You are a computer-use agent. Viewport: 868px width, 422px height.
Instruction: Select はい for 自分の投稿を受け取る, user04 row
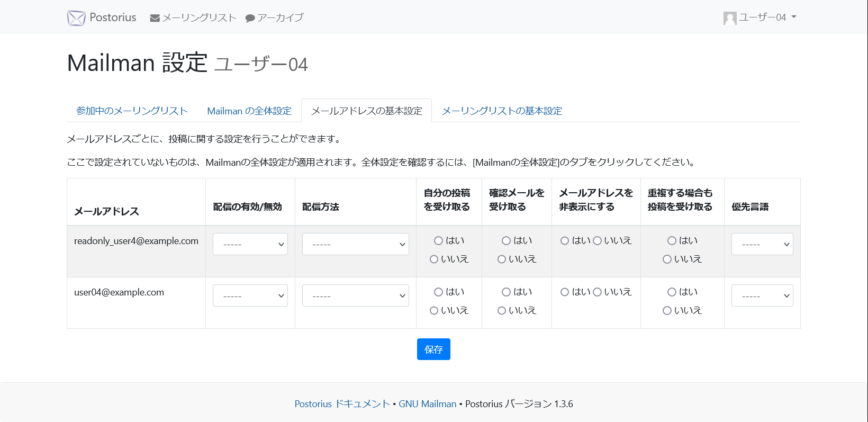tap(438, 292)
